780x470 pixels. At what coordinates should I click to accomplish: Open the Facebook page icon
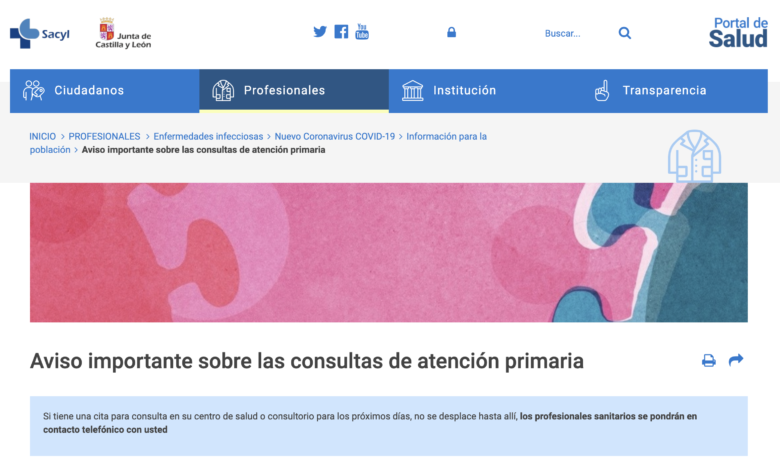click(341, 31)
